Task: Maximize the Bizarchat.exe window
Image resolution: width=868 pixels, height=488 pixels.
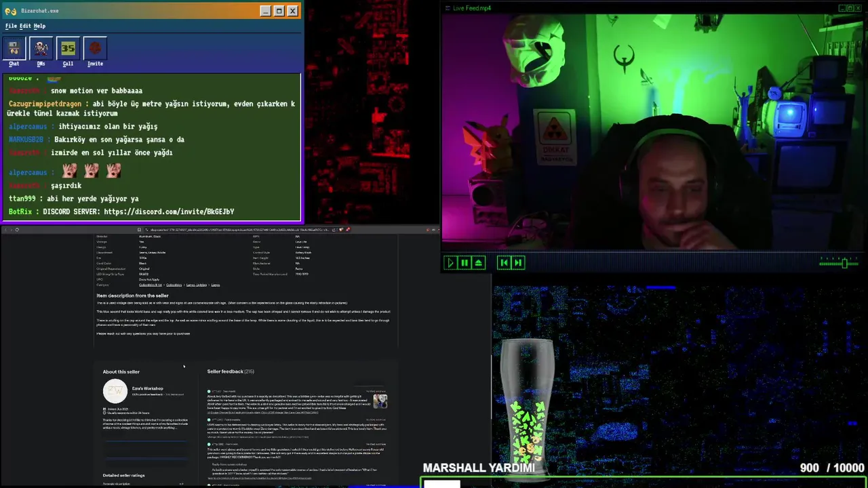Action: click(x=279, y=11)
